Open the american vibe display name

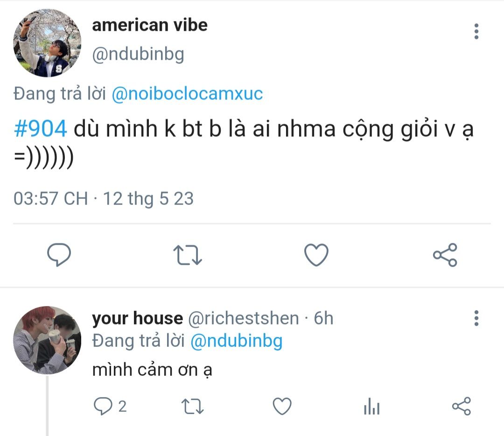coord(150,25)
